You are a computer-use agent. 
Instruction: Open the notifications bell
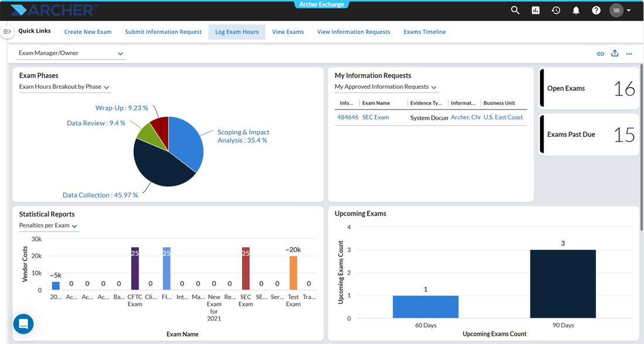coord(576,11)
